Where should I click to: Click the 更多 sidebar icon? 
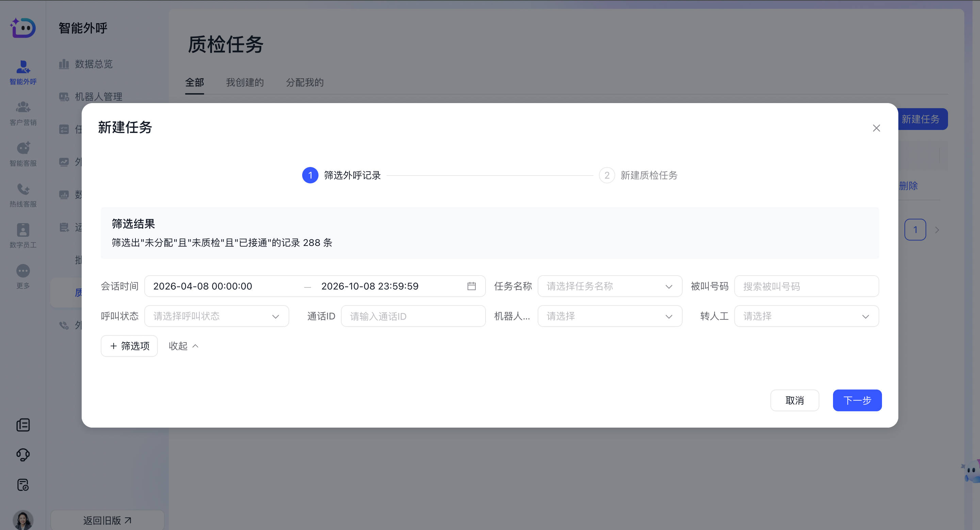click(x=23, y=271)
